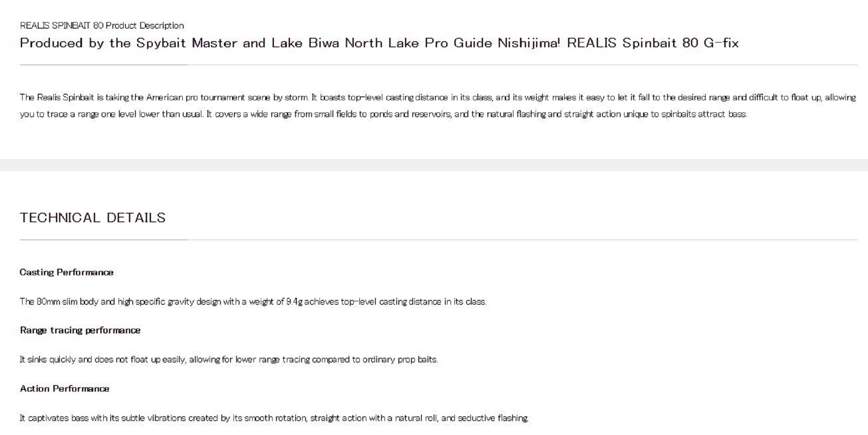Click the "REALIS SPINBAIT 80 Product Description" label
The image size is (868, 435).
click(102, 26)
